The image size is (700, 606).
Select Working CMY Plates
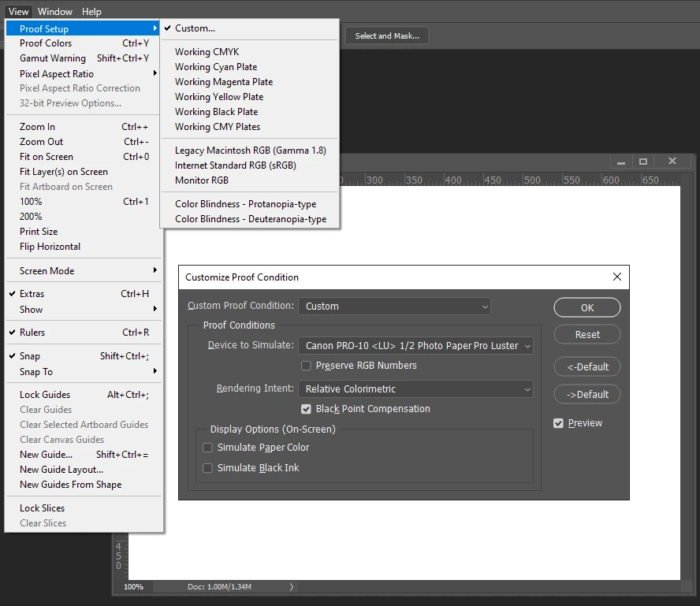point(250,127)
